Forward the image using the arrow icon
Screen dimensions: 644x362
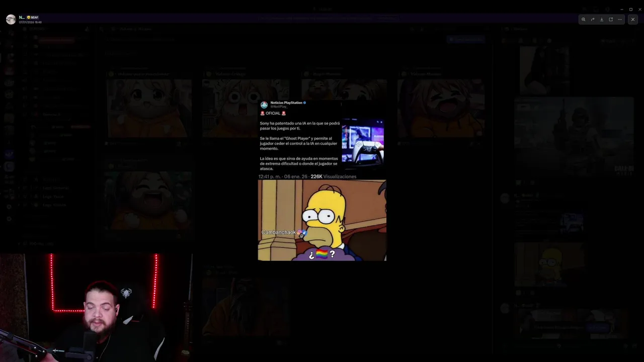(593, 20)
